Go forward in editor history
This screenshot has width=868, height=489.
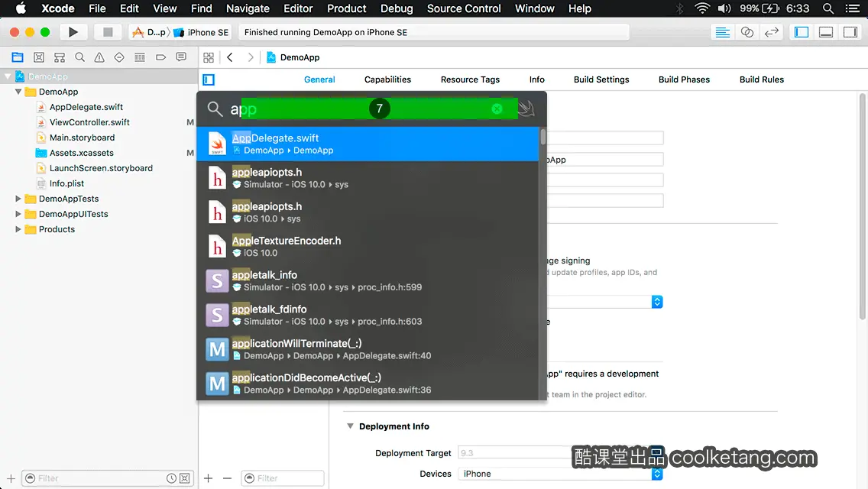pyautogui.click(x=250, y=57)
